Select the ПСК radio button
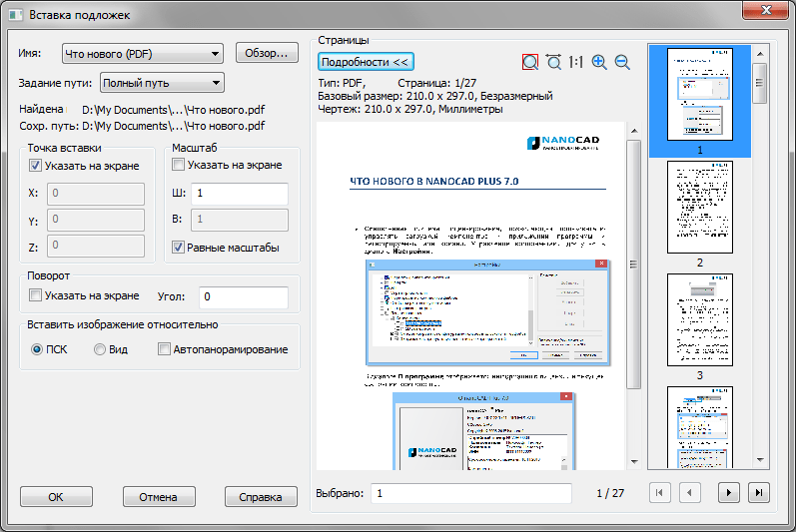Viewport: 796px width, 532px height. coord(37,349)
